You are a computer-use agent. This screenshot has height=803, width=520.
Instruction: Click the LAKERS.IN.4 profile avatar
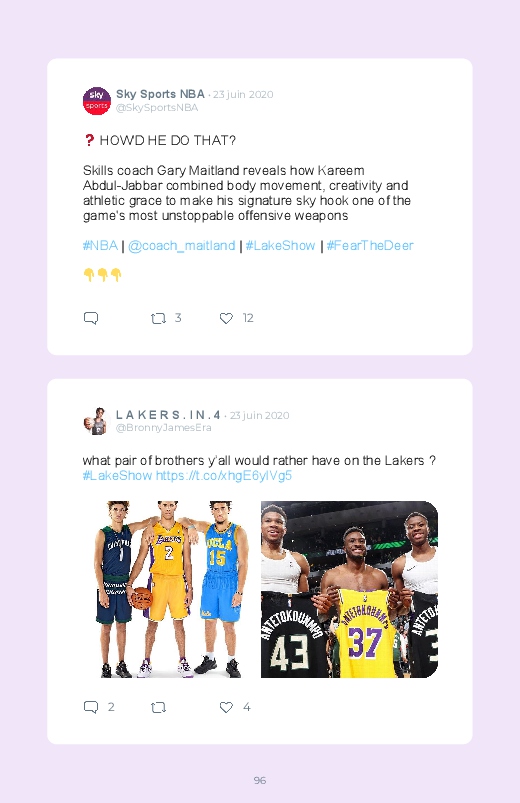97,421
